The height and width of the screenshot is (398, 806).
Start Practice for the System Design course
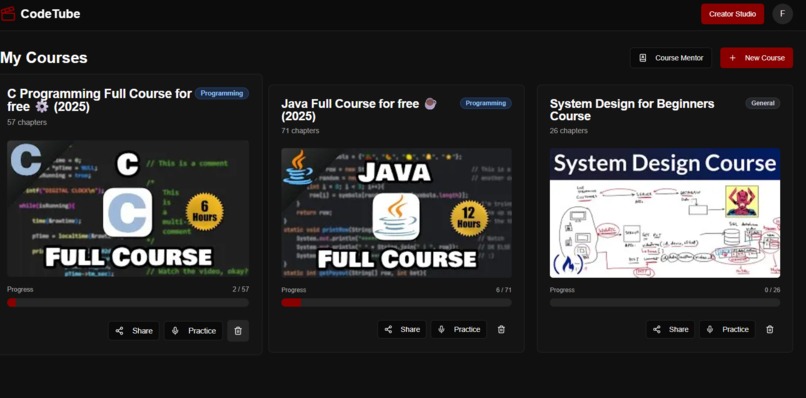727,329
